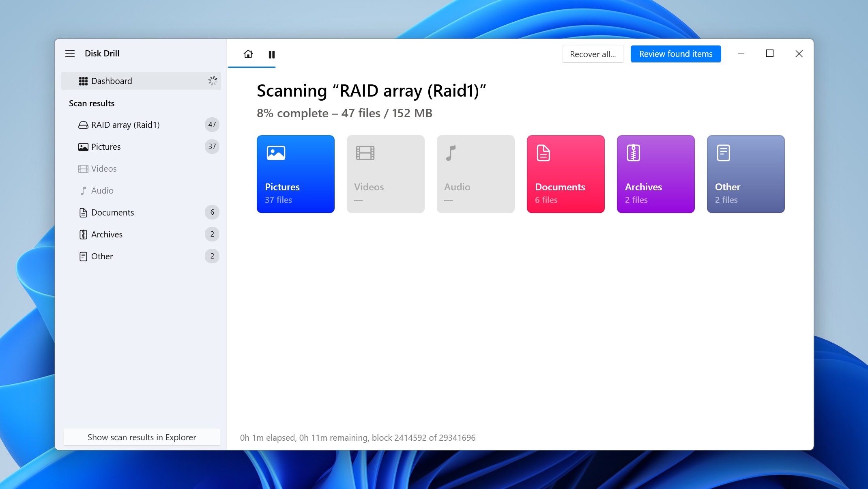The width and height of the screenshot is (868, 489).
Task: Open the Archives card with 2 files
Action: point(655,174)
